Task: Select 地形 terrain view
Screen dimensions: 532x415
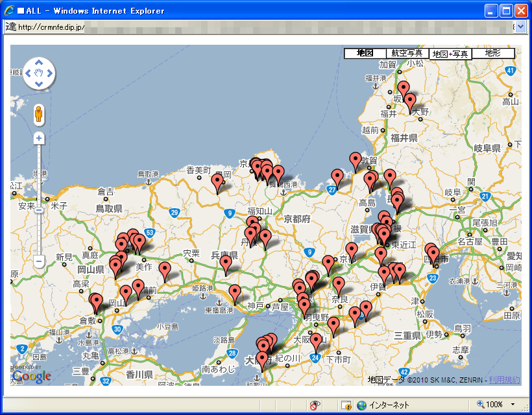Action: coord(493,53)
